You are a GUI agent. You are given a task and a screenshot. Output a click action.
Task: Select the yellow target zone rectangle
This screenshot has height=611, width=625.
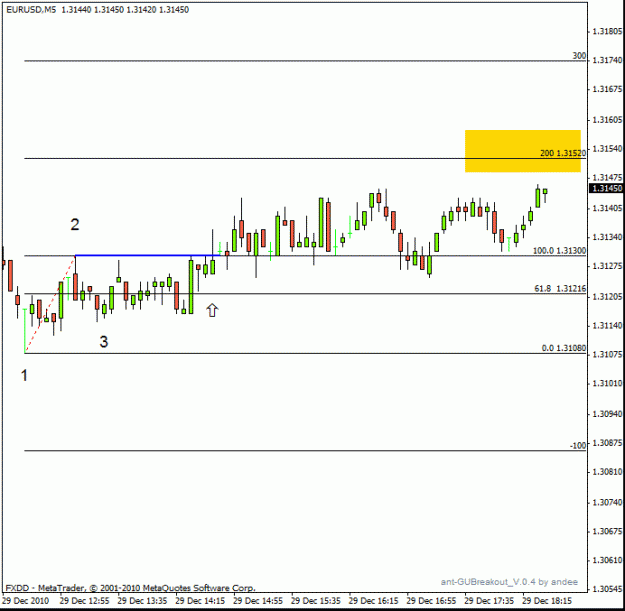tap(523, 151)
